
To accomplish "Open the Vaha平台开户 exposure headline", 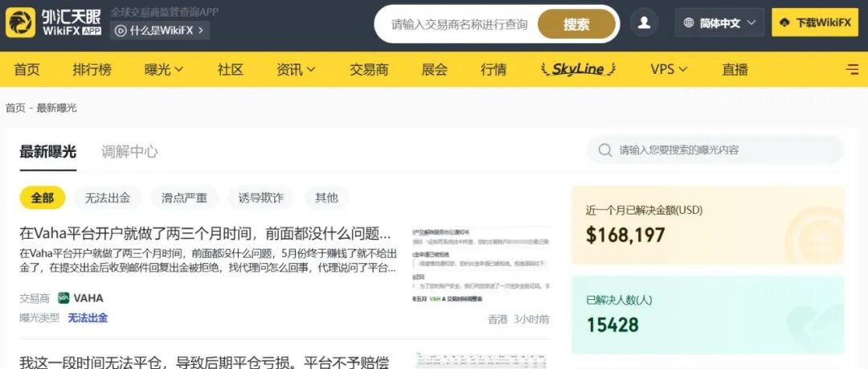I will point(206,233).
